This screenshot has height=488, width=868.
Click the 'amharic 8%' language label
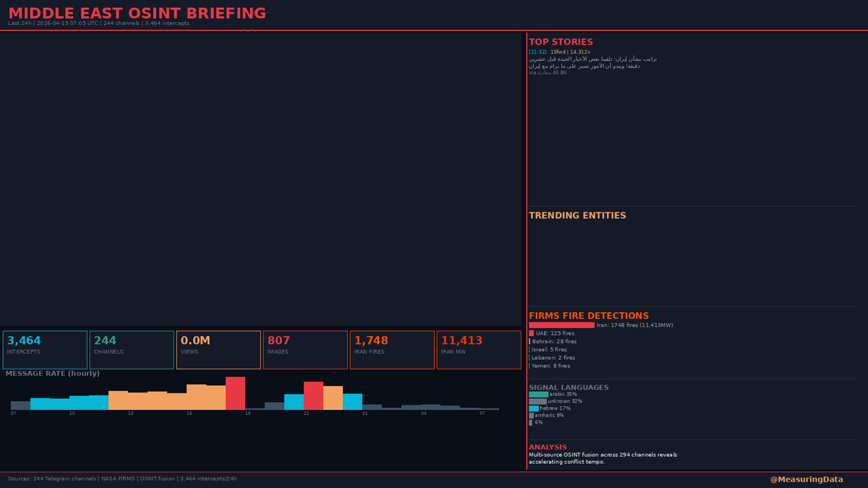(x=549, y=416)
